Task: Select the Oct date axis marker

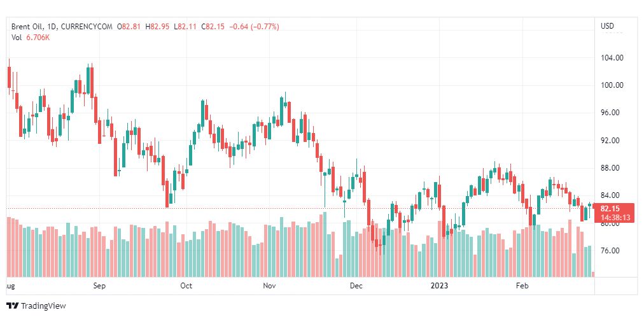Action: click(x=186, y=286)
